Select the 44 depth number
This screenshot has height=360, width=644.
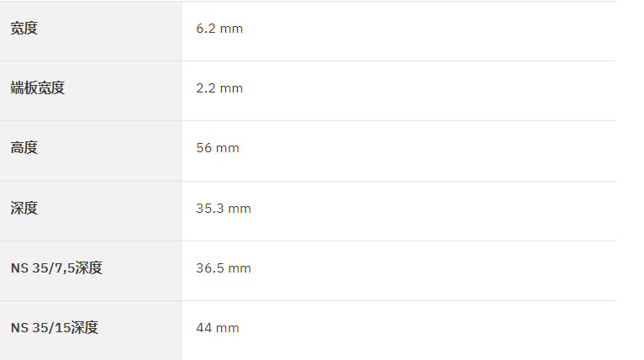[x=203, y=327]
